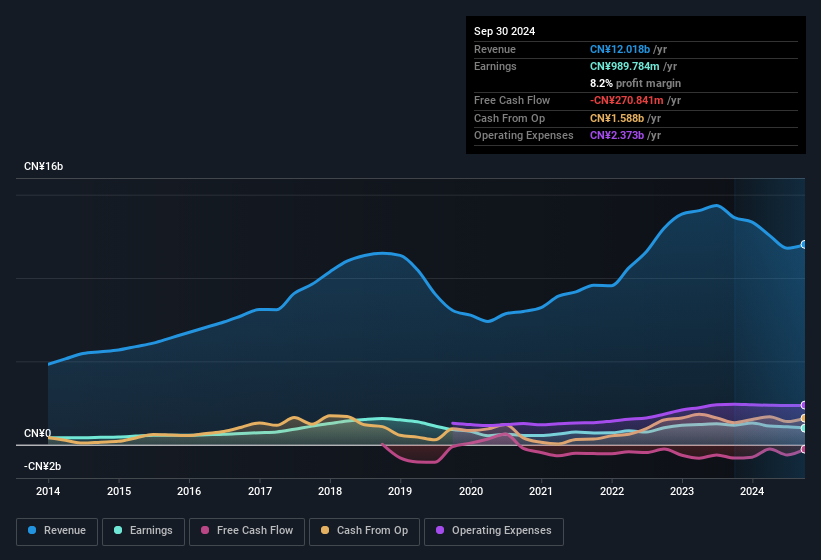This screenshot has width=821, height=560.
Task: Click the blue Revenue legend dot
Action: pos(33,531)
